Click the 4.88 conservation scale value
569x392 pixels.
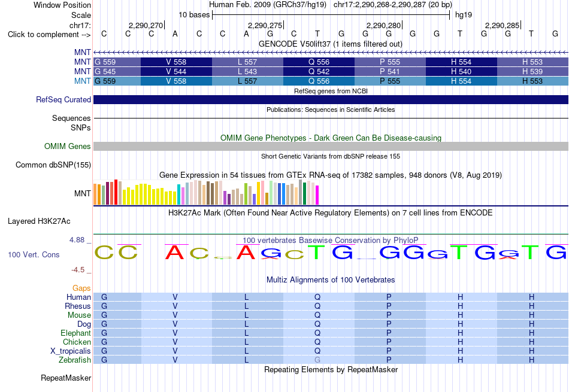point(77,240)
